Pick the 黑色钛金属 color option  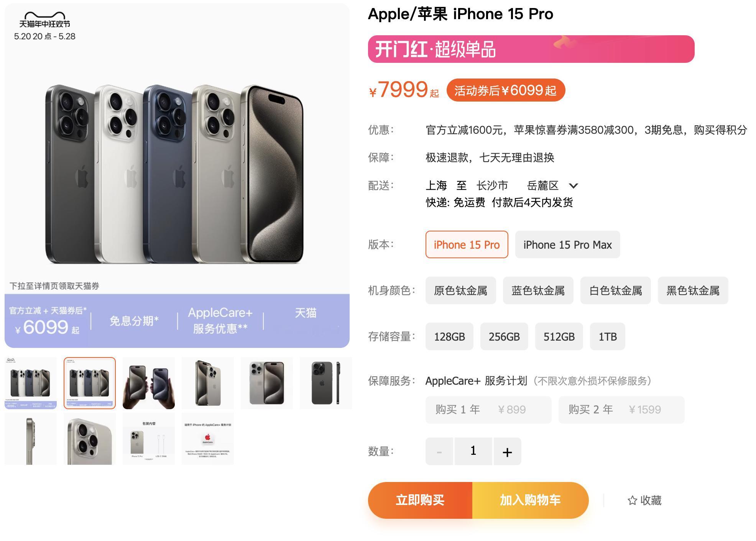coord(693,290)
